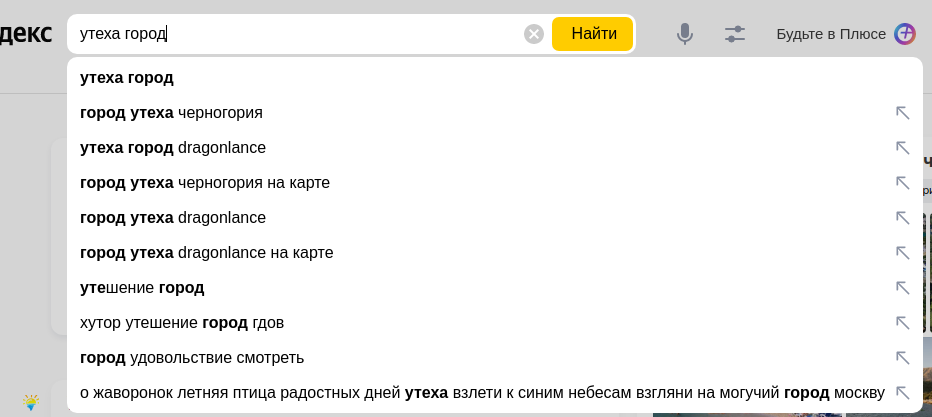Choose the suggestion "хутор утешение город гдов"

point(182,323)
